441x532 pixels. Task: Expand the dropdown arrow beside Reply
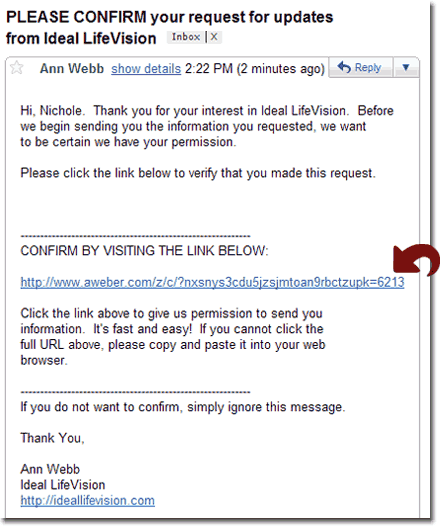pos(406,68)
